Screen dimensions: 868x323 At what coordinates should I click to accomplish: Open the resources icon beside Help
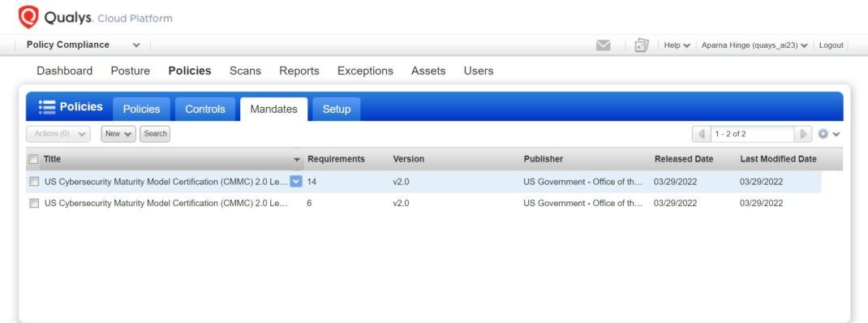click(641, 45)
